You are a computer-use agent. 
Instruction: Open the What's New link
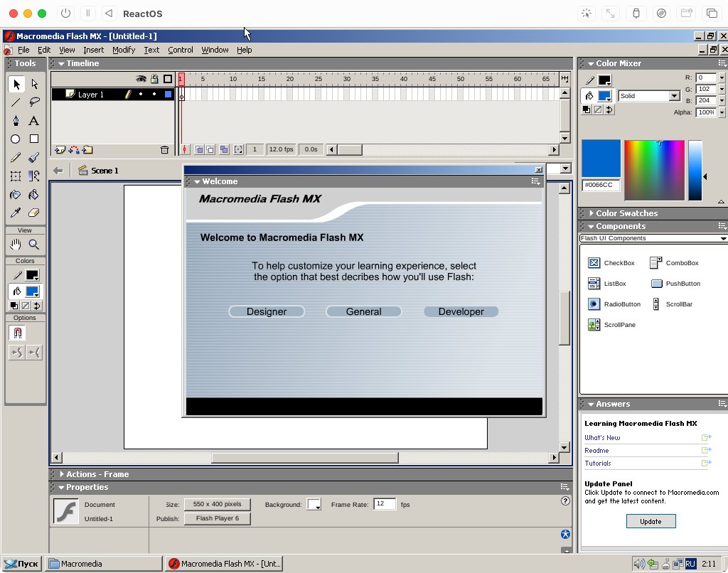point(602,437)
